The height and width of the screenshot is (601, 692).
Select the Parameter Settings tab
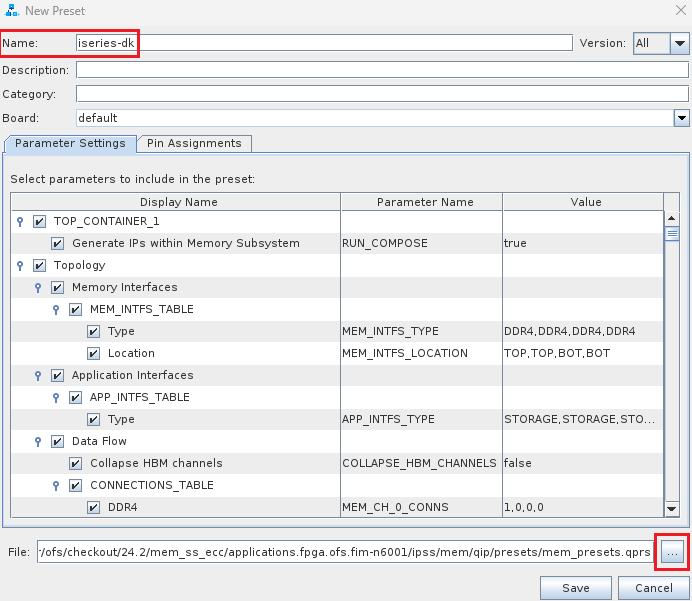70,144
